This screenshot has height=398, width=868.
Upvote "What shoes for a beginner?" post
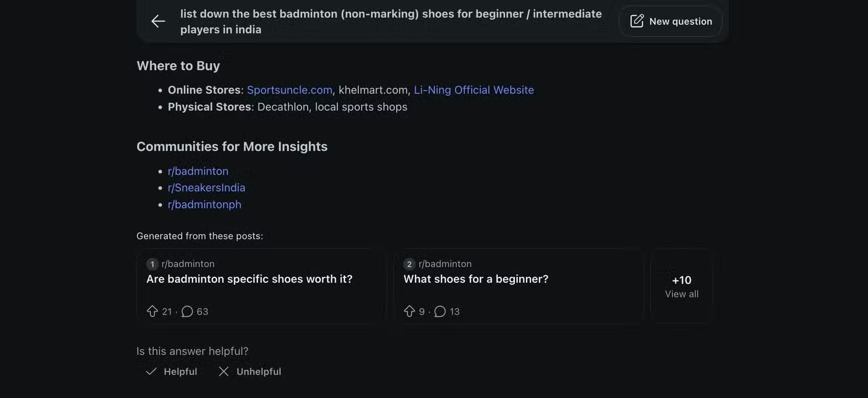(x=409, y=311)
